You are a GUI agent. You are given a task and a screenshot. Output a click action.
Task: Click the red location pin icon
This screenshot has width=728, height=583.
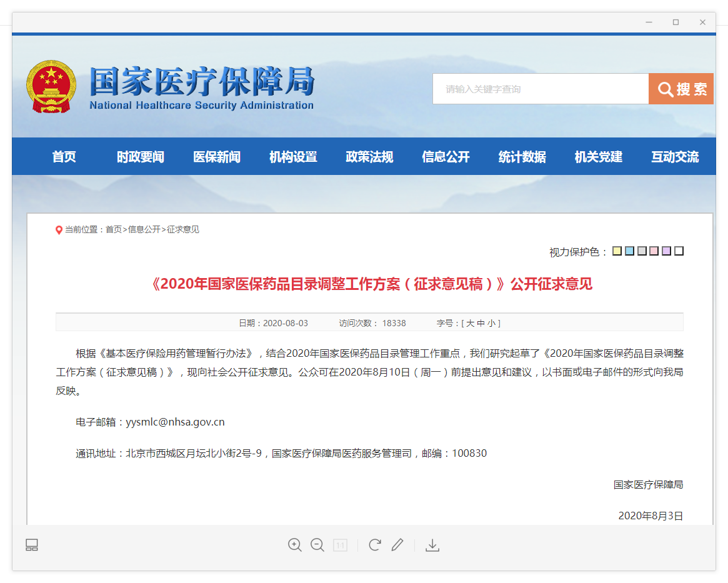(x=59, y=230)
